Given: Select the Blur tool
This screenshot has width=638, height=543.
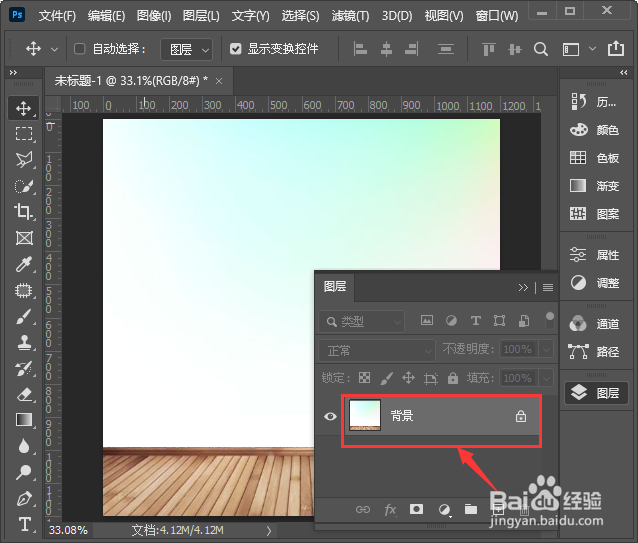Looking at the screenshot, I should click(x=24, y=446).
